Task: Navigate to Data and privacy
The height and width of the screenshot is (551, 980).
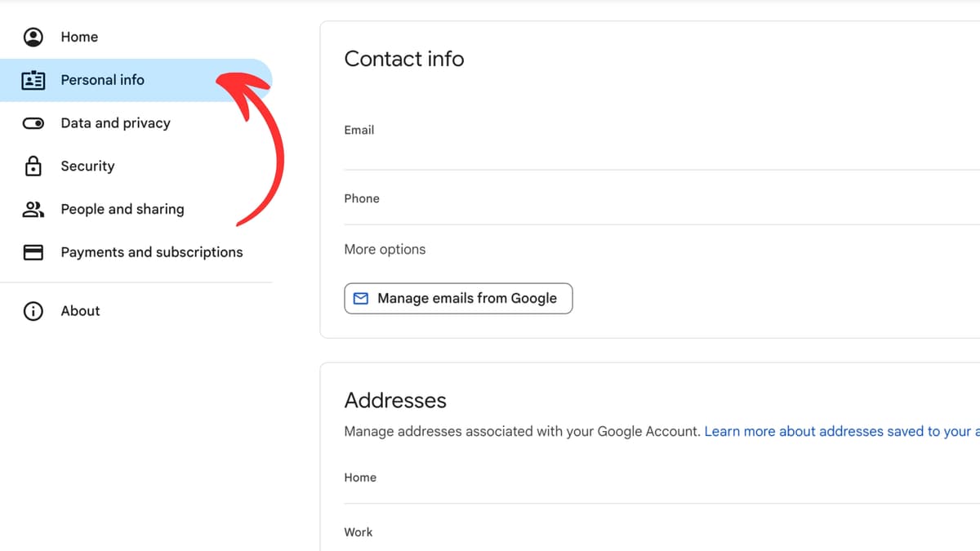Action: click(x=115, y=122)
